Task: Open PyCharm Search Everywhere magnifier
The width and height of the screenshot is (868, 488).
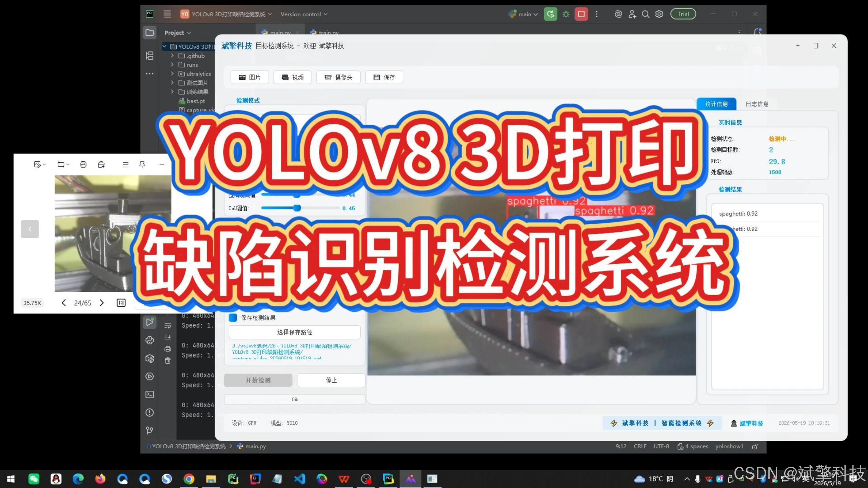Action: [x=646, y=14]
